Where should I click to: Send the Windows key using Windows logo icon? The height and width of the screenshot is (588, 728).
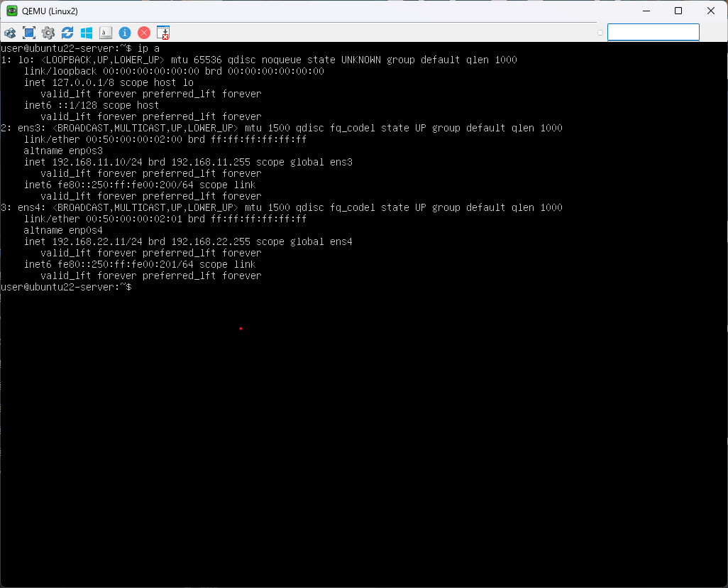[x=87, y=33]
